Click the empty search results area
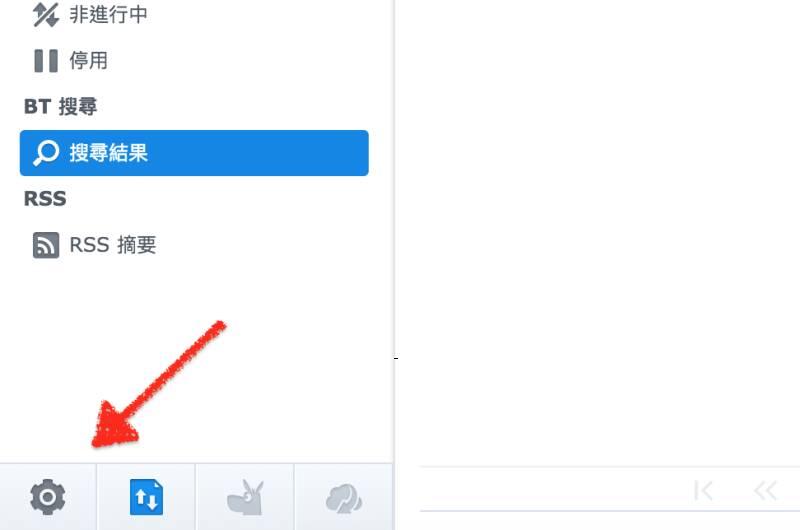 tap(598, 230)
